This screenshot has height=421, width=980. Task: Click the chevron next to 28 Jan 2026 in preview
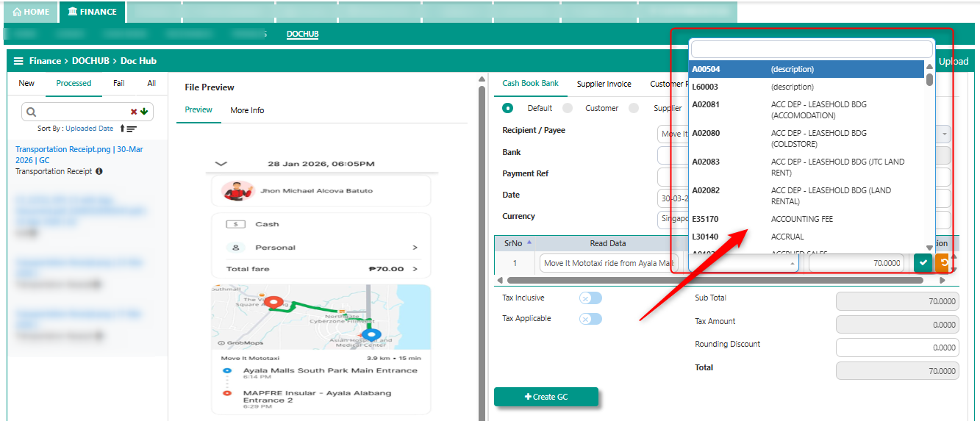[220, 163]
